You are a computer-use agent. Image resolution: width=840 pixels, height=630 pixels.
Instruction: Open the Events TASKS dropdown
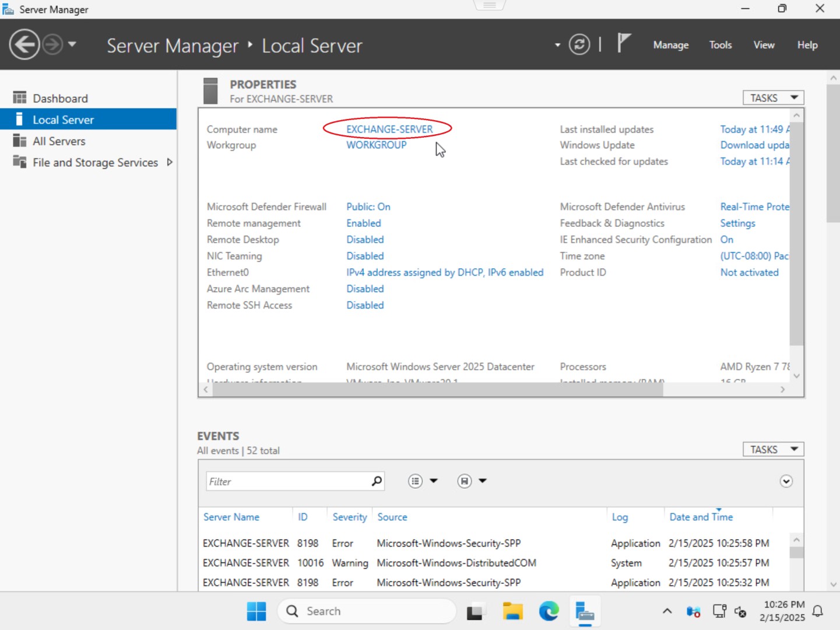click(x=773, y=449)
